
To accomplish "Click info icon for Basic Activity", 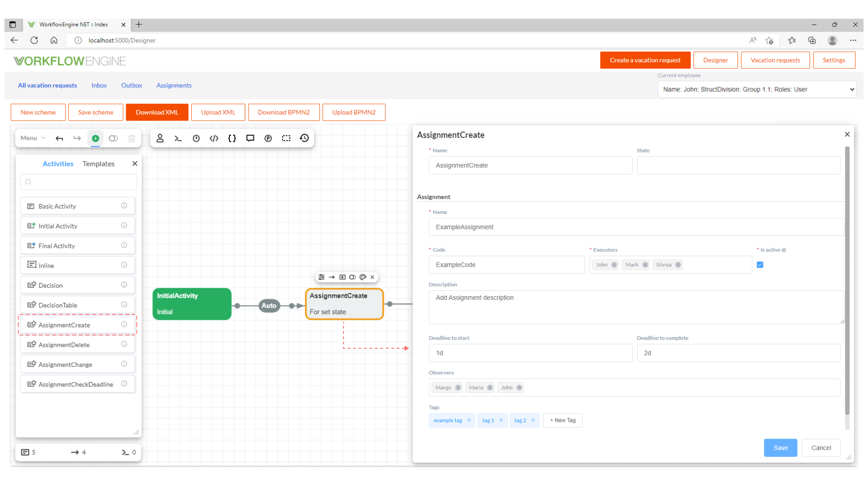I will point(124,206).
